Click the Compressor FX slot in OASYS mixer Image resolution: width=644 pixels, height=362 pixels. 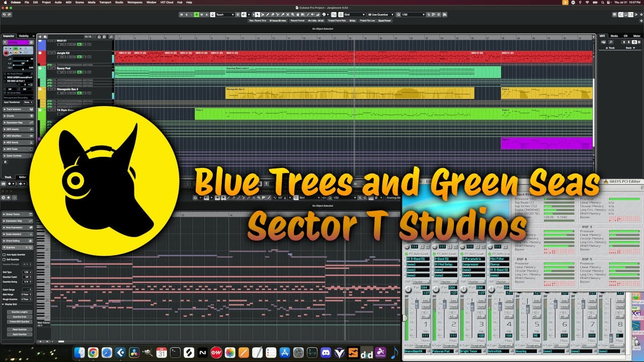tap(473, 264)
